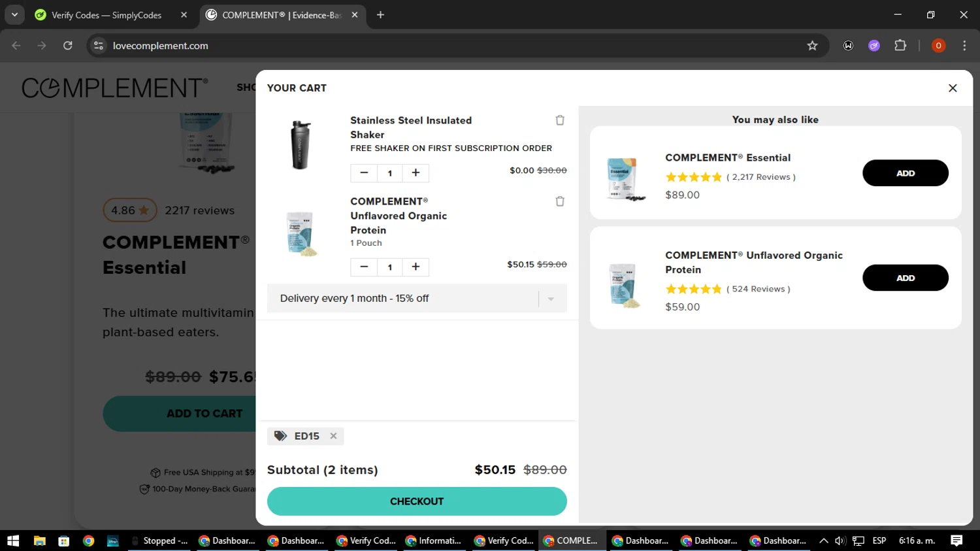This screenshot has width=980, height=551.
Task: Select the COMPLEMENT Evidence-Based tab
Action: (282, 15)
